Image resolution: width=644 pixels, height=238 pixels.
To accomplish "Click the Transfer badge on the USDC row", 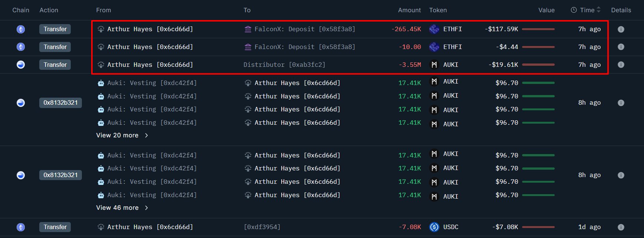I will [x=55, y=227].
